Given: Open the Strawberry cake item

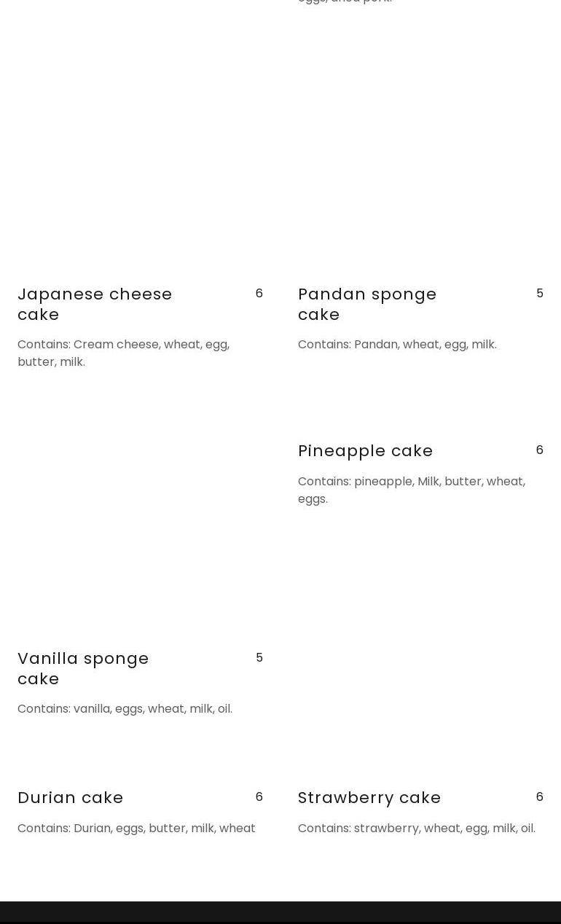Looking at the screenshot, I should 369,797.
